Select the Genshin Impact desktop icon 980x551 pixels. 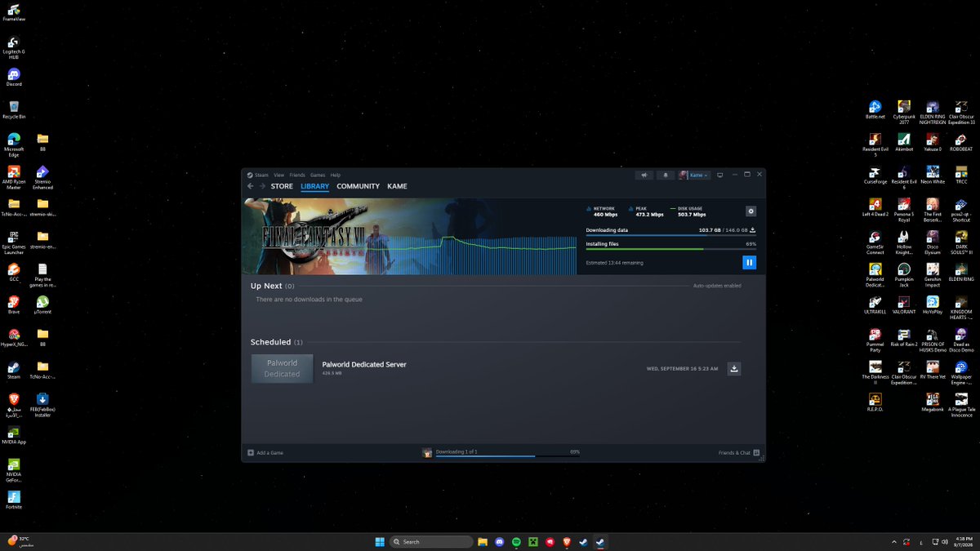(x=933, y=273)
